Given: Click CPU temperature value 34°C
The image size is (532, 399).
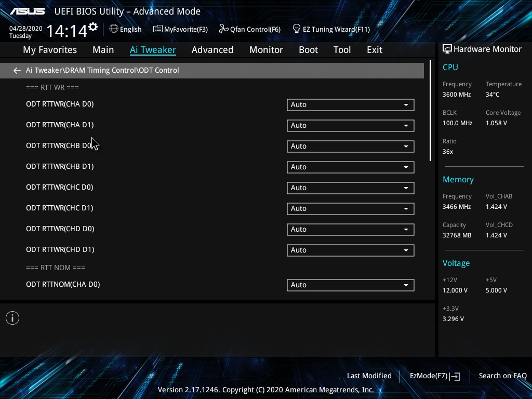Looking at the screenshot, I should tap(493, 95).
